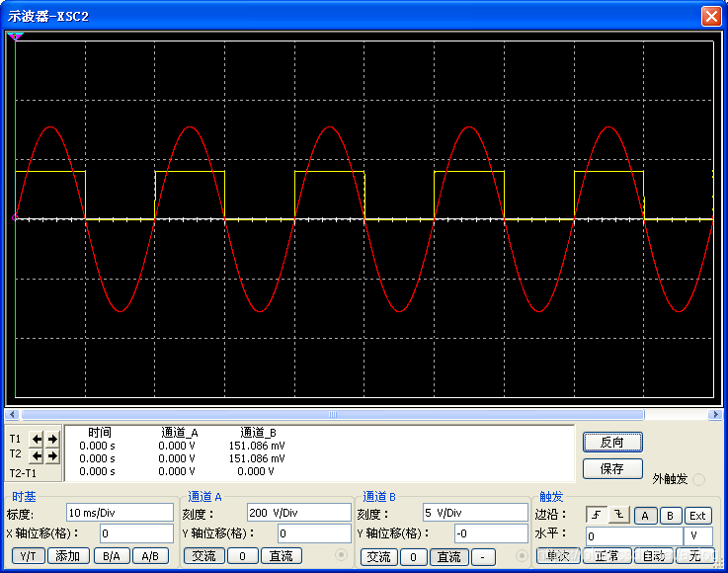
Task: Click channel A radio indicator
Action: [x=341, y=555]
